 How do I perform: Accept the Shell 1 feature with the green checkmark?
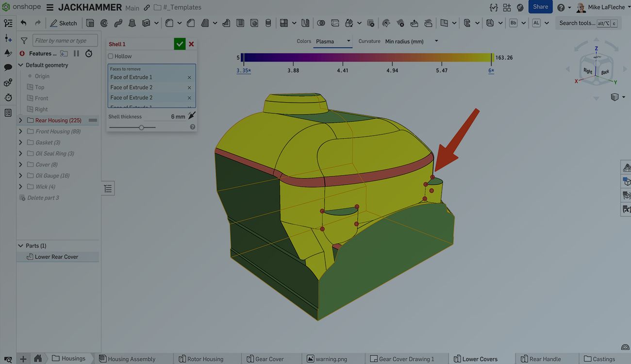pos(179,44)
